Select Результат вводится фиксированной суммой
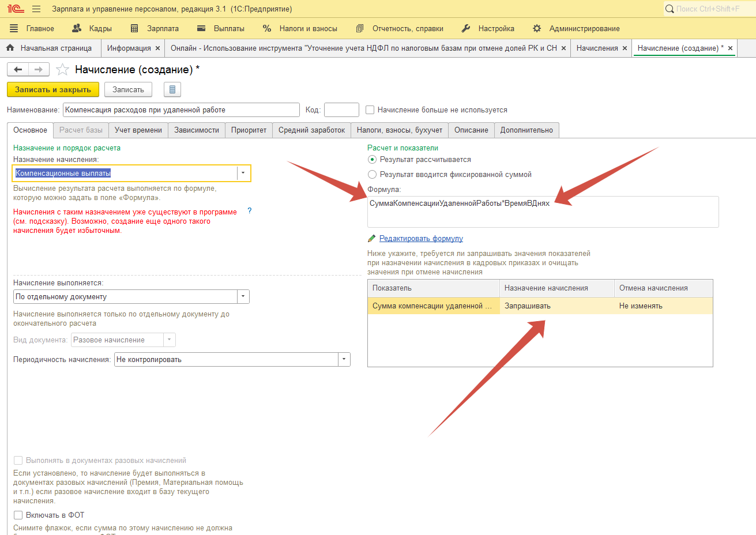 pos(372,174)
